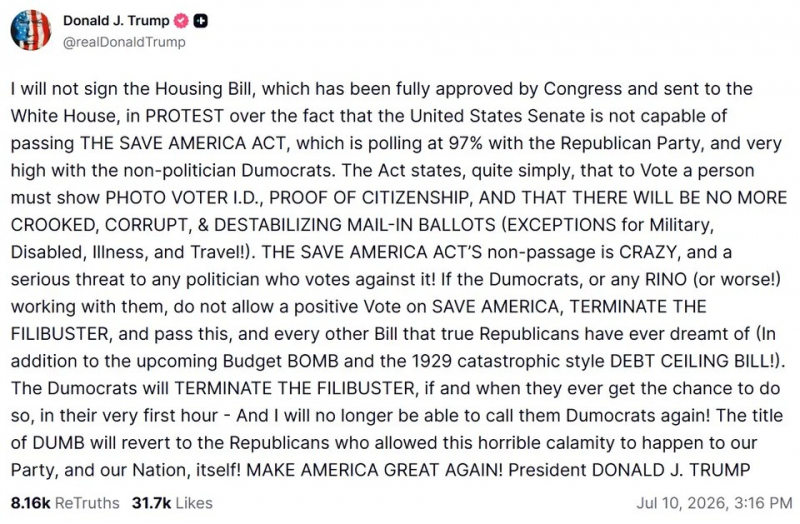This screenshot has width=800, height=524.
Task: Click "MAKE AMERICA GREAT AGAIN!" in last line
Action: click(374, 470)
